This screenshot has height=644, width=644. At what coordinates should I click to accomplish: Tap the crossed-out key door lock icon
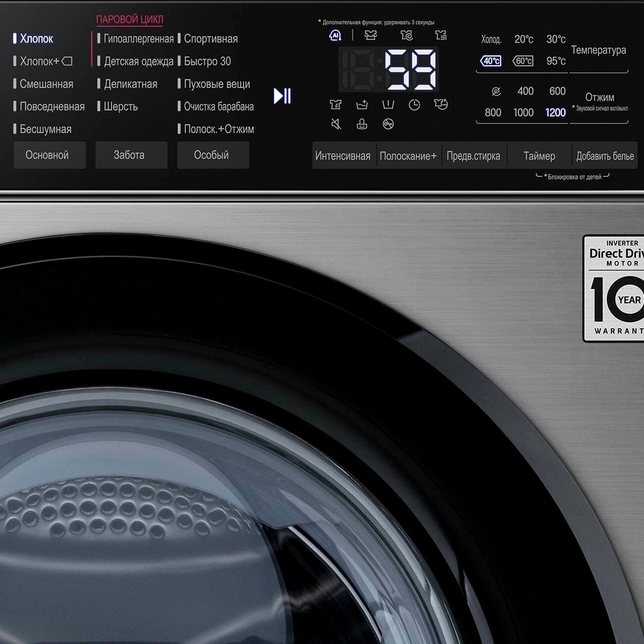[x=388, y=124]
